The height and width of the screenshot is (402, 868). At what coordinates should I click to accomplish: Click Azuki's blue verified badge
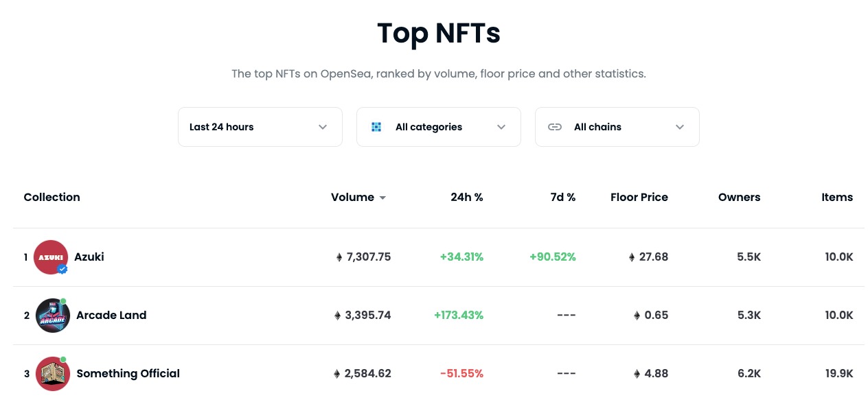(62, 270)
